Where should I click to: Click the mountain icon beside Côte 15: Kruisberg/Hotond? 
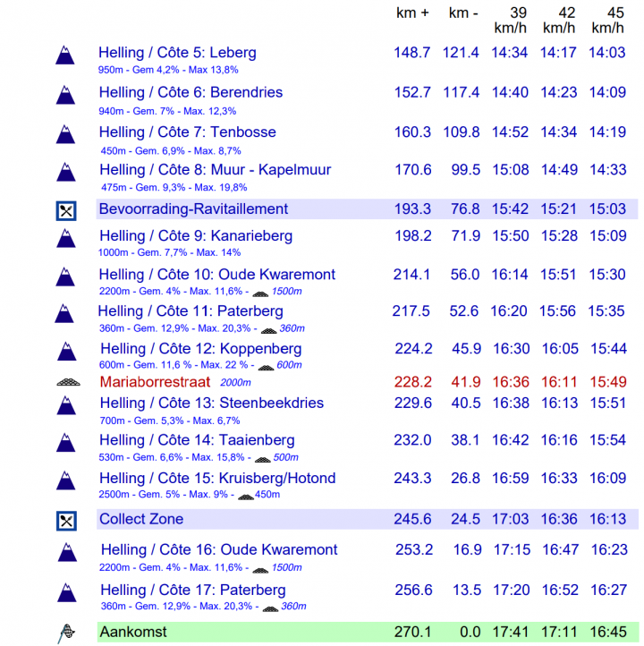pyautogui.click(x=66, y=480)
